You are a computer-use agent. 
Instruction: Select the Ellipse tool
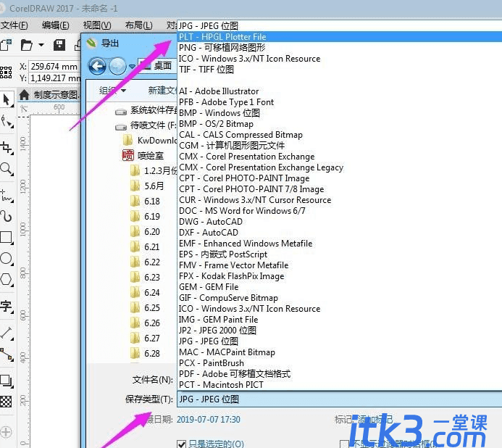[7, 258]
